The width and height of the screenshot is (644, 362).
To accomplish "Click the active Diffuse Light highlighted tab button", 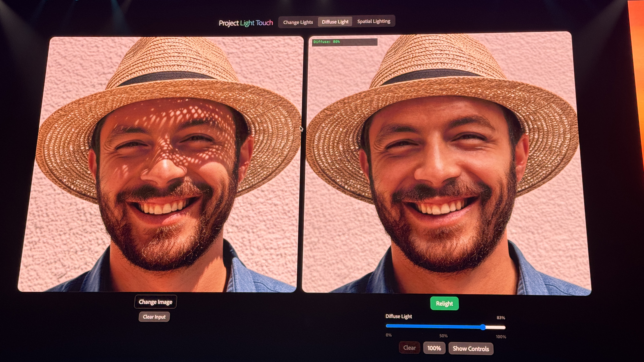I will click(335, 22).
